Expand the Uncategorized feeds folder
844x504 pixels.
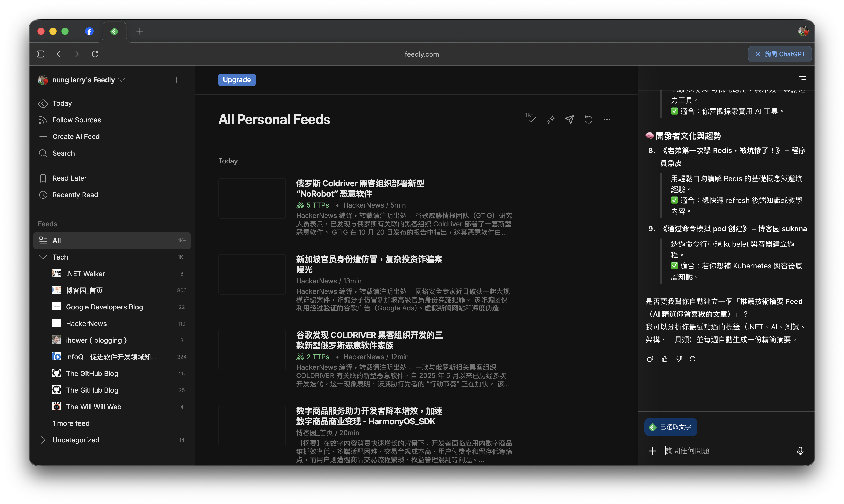43,440
